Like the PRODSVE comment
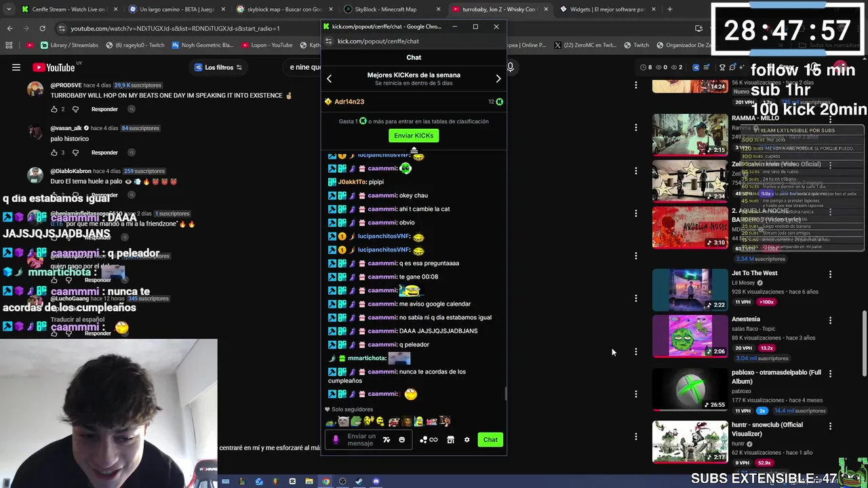Image resolution: width=868 pixels, height=488 pixels. coord(54,109)
